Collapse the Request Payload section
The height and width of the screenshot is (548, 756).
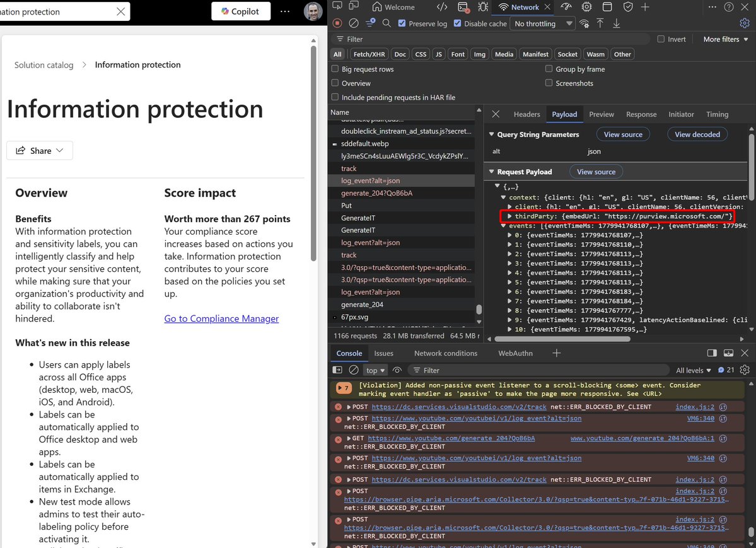point(491,172)
